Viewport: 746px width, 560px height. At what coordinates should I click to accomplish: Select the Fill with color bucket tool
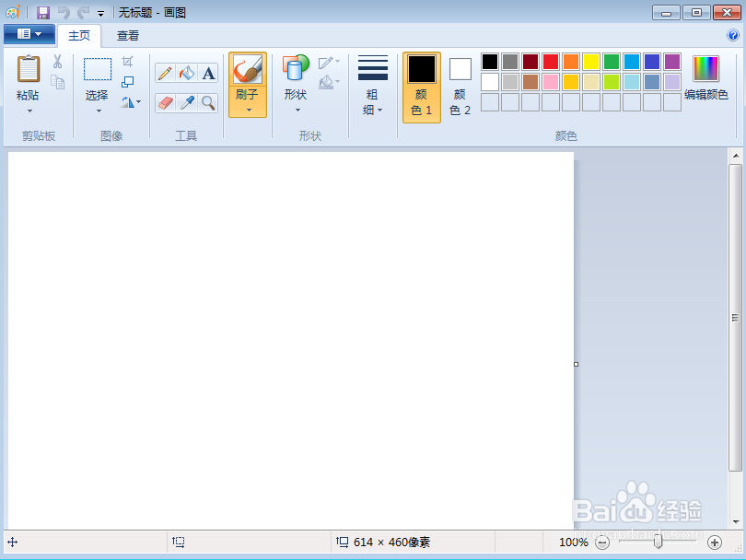186,74
